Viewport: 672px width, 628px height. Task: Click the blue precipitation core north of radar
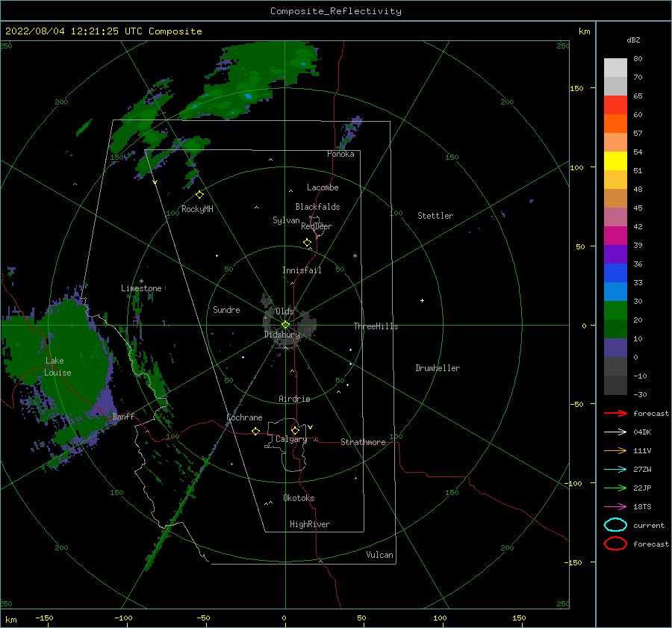click(x=248, y=96)
